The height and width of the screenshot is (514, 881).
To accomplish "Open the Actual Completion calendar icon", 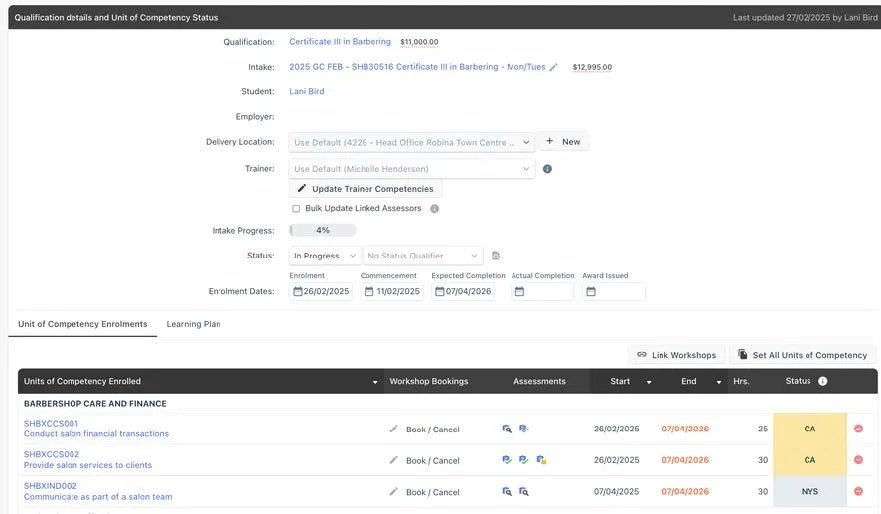I will [x=519, y=292].
